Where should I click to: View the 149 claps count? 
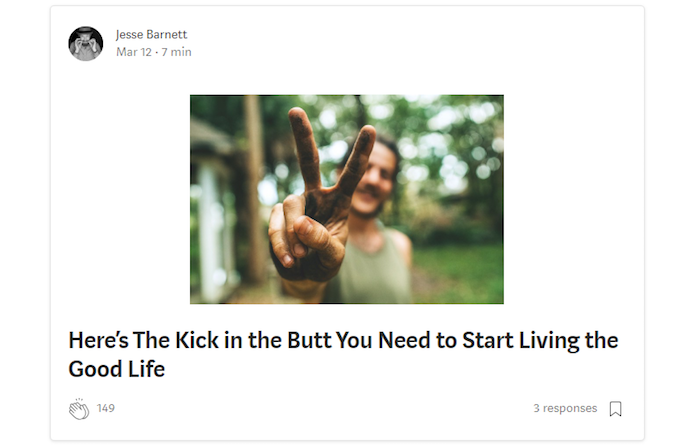point(106,408)
